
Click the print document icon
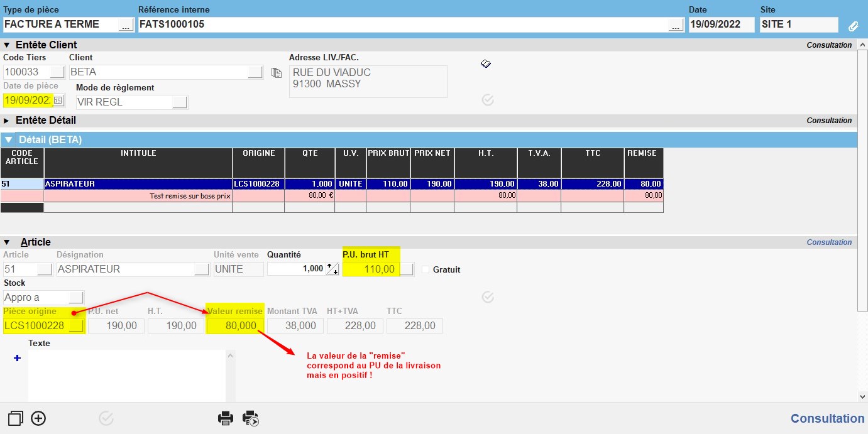click(x=226, y=418)
